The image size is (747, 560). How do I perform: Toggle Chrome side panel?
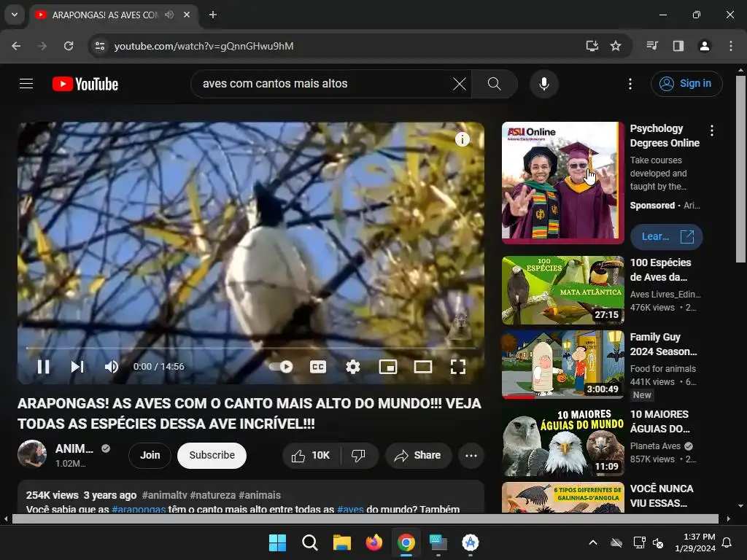pos(678,46)
